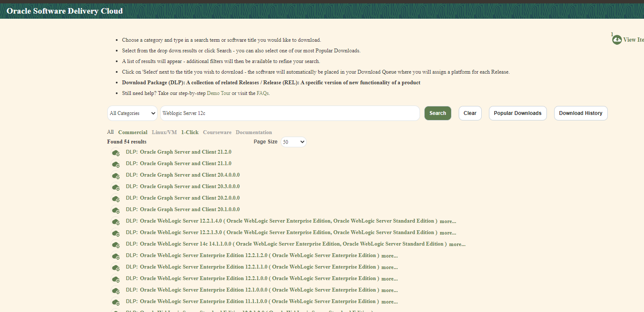This screenshot has height=312, width=644.
Task: Cloud icon for Enterprise Edition 12.1.0.0.0
Action: click(115, 291)
